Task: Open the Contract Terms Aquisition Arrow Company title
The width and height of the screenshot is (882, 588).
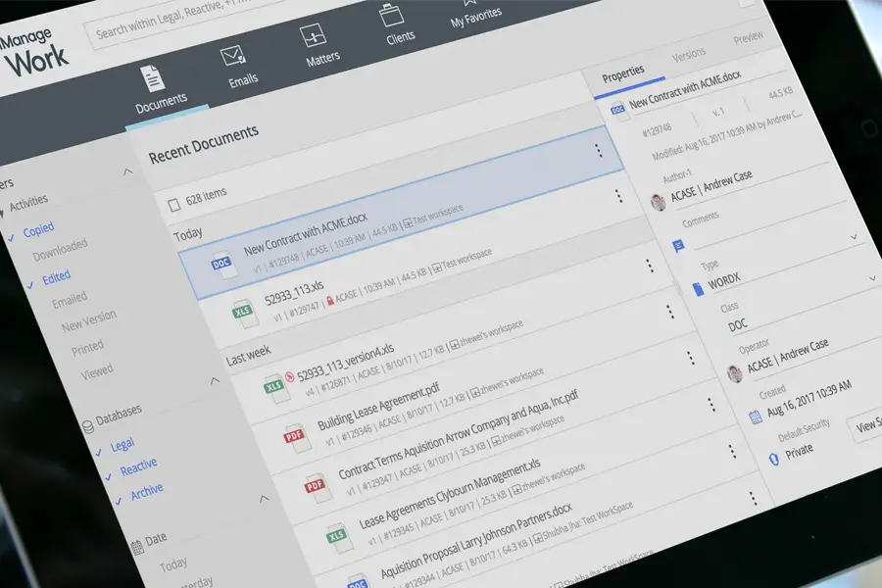Action: pyautogui.click(x=459, y=434)
